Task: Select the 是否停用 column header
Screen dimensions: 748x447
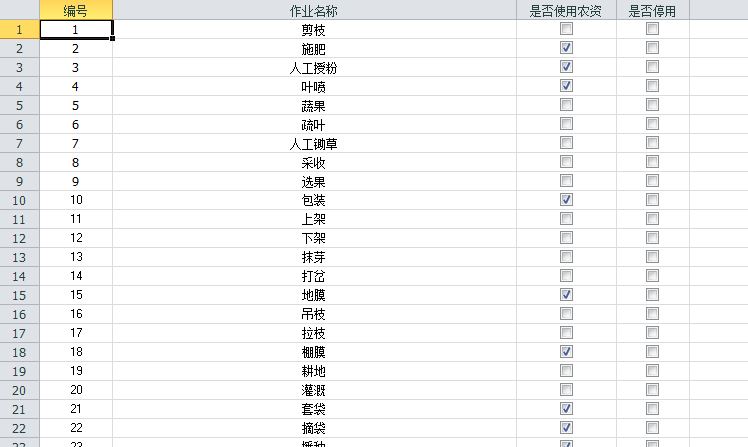Action: tap(653, 10)
